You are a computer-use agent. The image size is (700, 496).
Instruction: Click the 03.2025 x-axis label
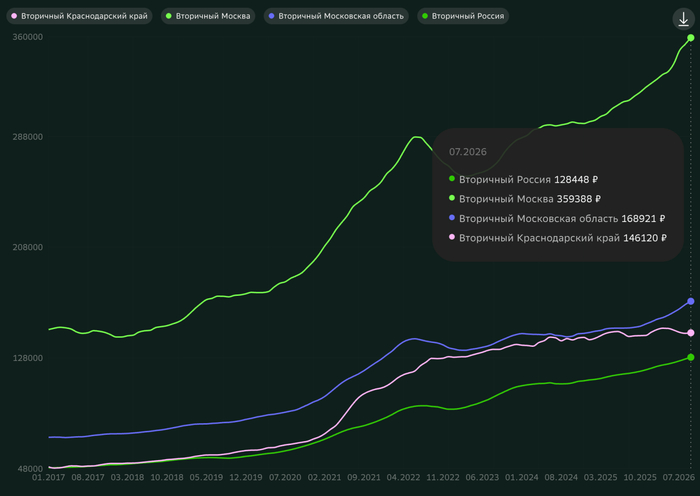click(x=600, y=477)
